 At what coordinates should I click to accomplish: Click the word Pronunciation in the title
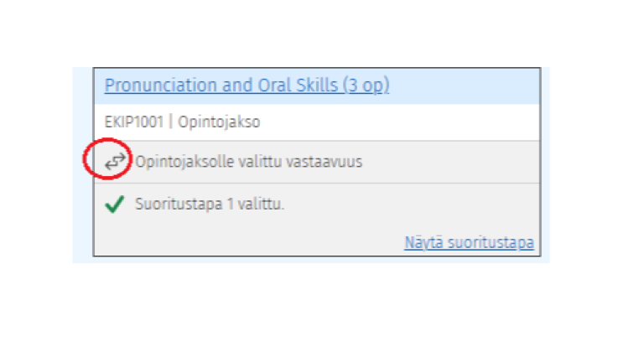click(161, 85)
